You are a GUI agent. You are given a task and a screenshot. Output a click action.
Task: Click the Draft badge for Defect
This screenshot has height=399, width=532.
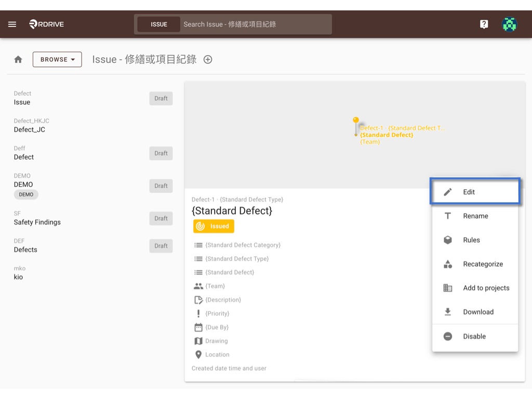click(161, 153)
